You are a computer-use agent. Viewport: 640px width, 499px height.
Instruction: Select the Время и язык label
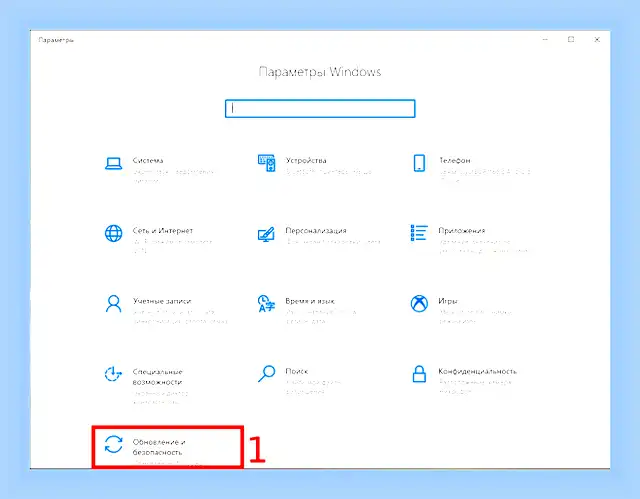310,301
